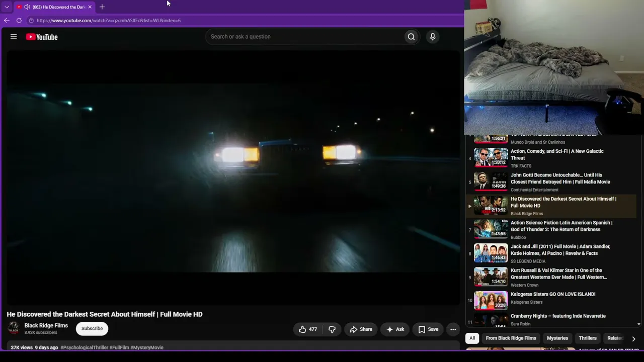Play 'Cranberry Nights – featuring Inde Navarrette'

(x=558, y=316)
